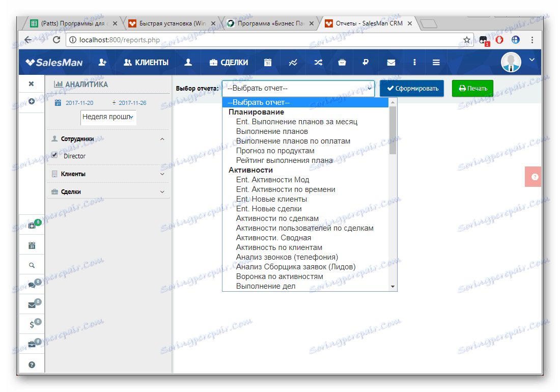This screenshot has width=560, height=392.
Task: Click the Opera-style red extension icon
Action: coord(499,40)
